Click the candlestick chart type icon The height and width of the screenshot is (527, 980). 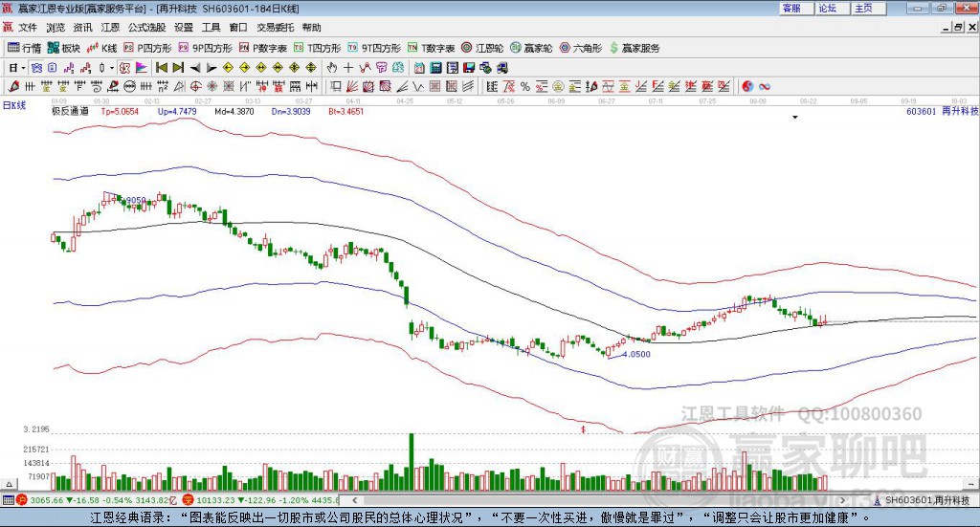point(101,68)
